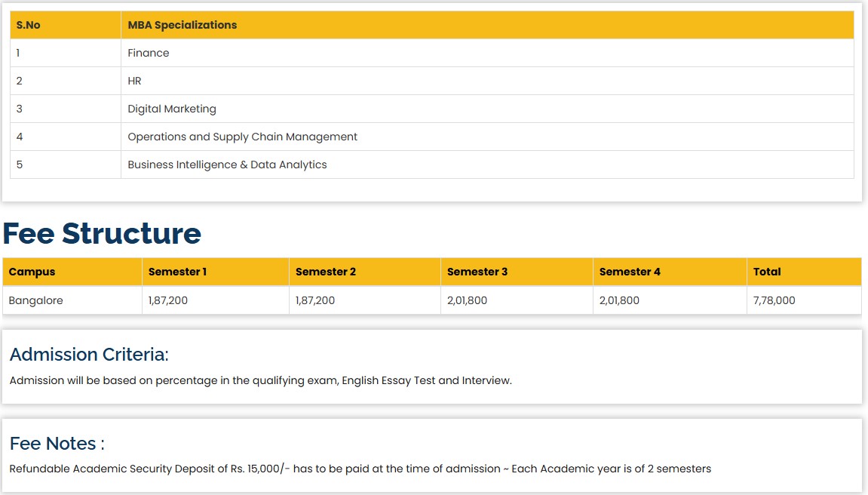Click the Semester 3 fee 2,01,800
Screen dimensions: 868x495
(x=467, y=300)
